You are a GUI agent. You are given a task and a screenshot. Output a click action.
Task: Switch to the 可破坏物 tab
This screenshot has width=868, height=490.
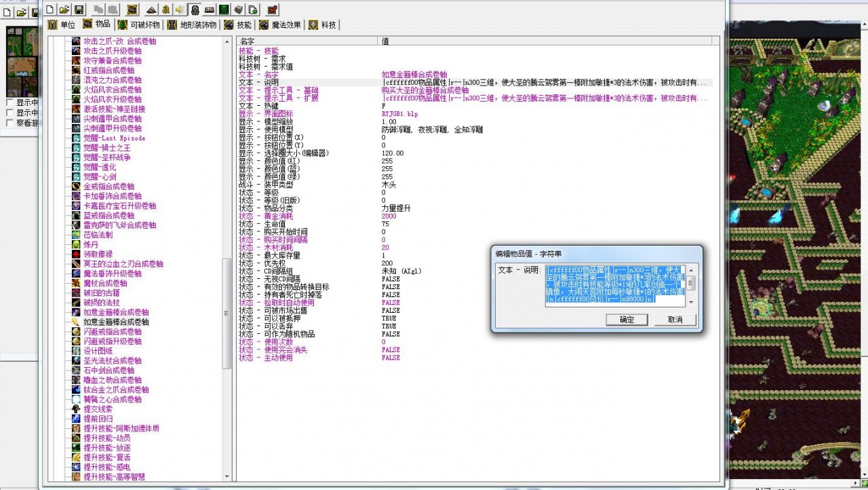(140, 24)
